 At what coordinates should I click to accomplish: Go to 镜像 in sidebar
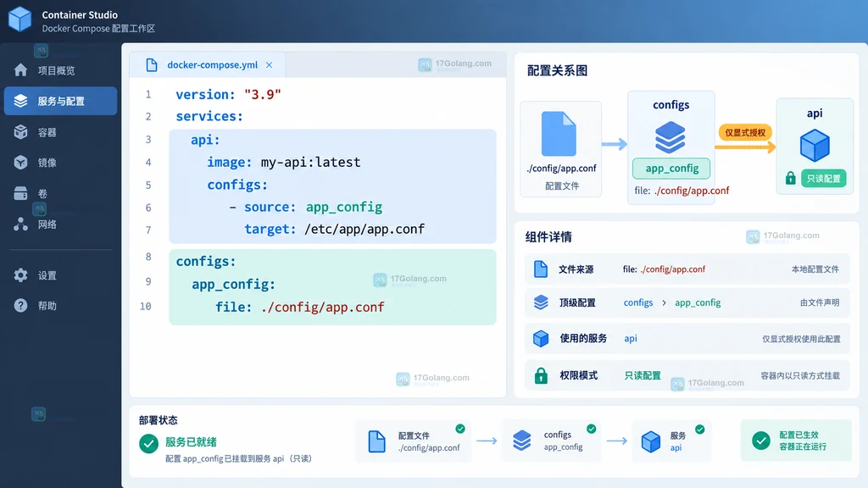pos(47,163)
